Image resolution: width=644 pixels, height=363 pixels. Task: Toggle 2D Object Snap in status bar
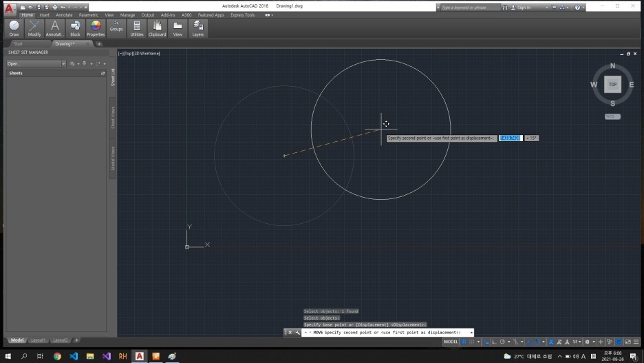point(537,342)
